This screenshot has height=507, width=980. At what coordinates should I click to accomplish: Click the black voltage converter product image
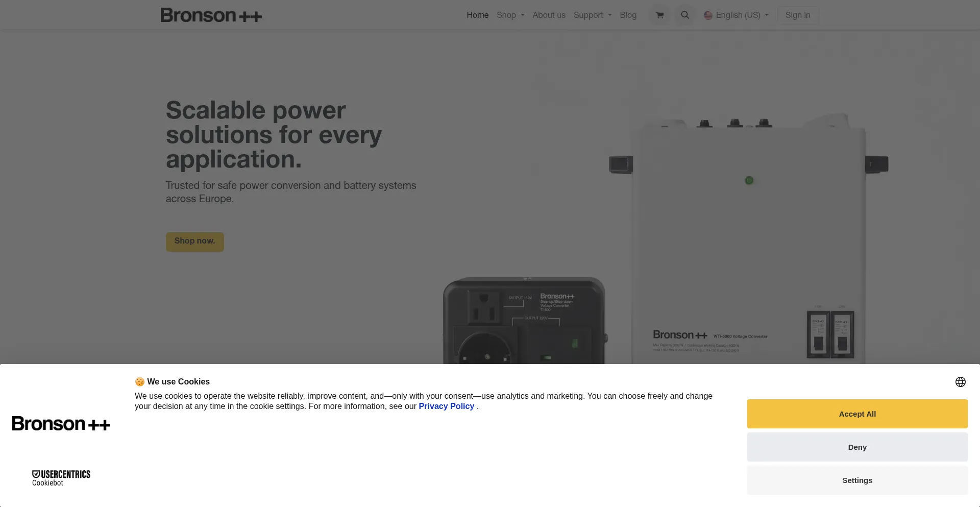tap(525, 321)
